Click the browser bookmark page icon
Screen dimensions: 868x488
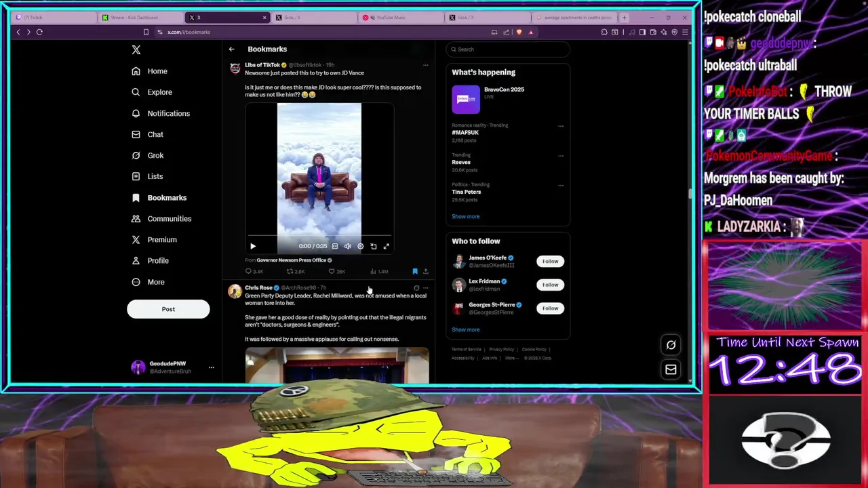[x=146, y=32]
